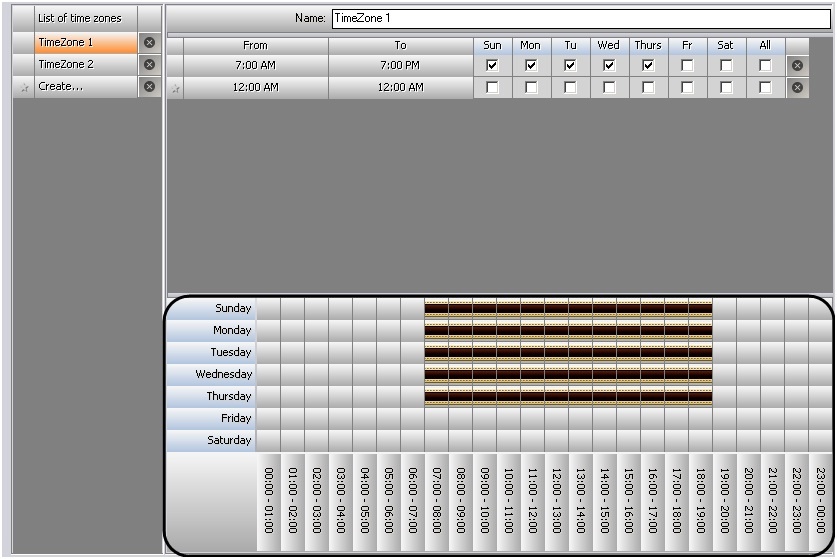Enable Friday for the 7:00 AM interval
The width and height of the screenshot is (837, 559).
point(687,65)
